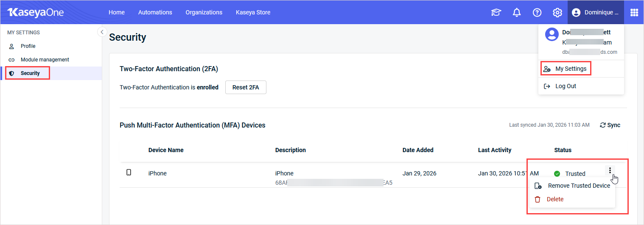This screenshot has width=644, height=225.
Task: Click the help question mark icon
Action: point(537,12)
